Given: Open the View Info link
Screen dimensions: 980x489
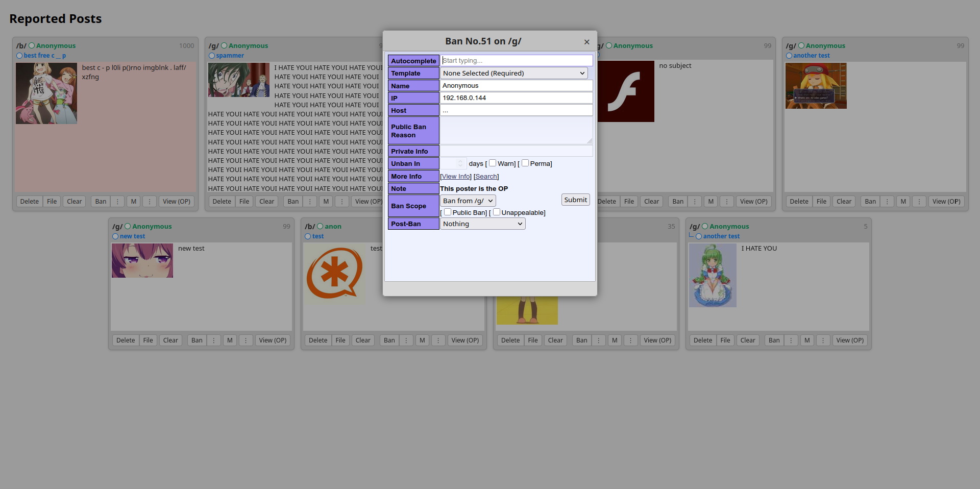Looking at the screenshot, I should tap(456, 177).
